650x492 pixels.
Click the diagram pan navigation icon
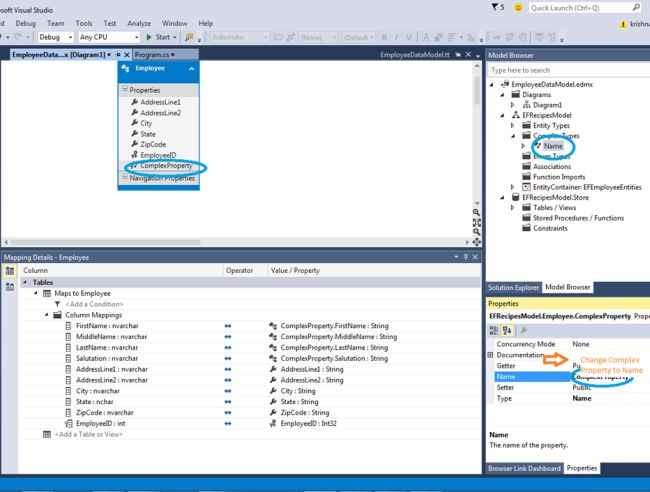(476, 242)
